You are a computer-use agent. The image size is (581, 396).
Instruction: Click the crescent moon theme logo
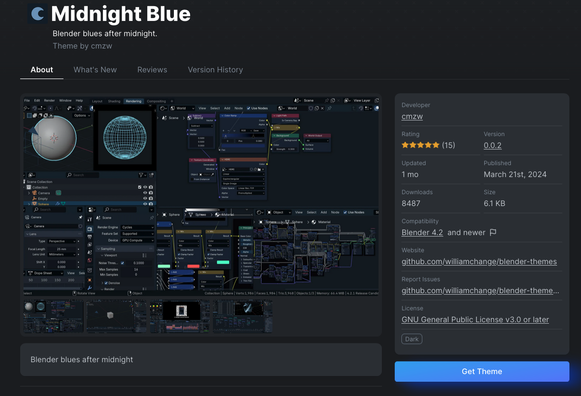38,14
